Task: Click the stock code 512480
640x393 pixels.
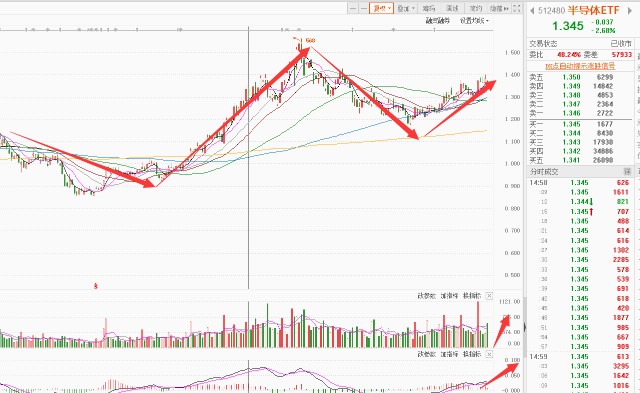Action: [551, 11]
